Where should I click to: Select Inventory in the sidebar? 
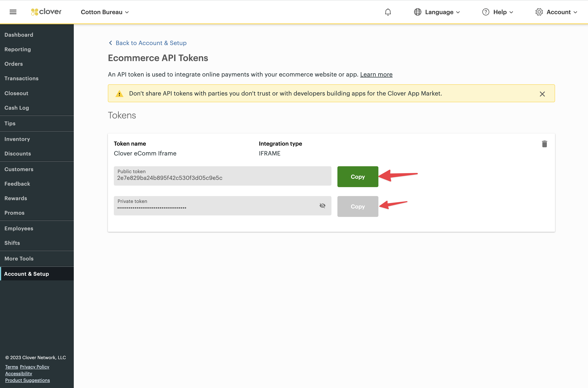pos(17,139)
